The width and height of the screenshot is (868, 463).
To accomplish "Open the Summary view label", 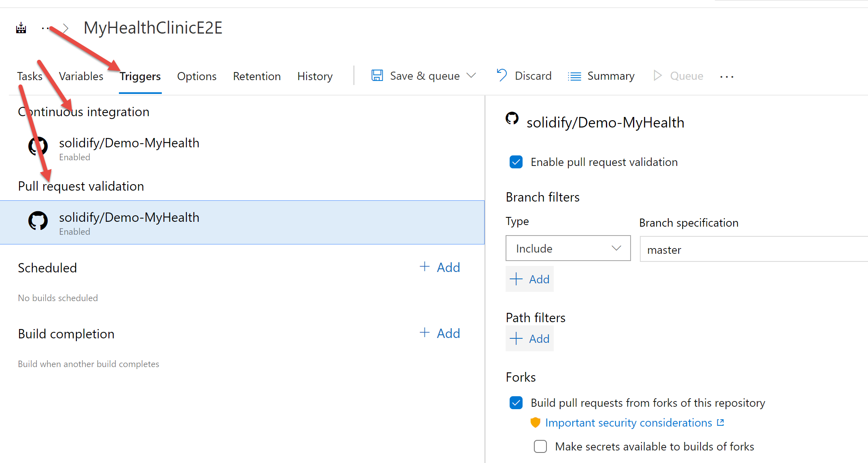I will tap(611, 76).
